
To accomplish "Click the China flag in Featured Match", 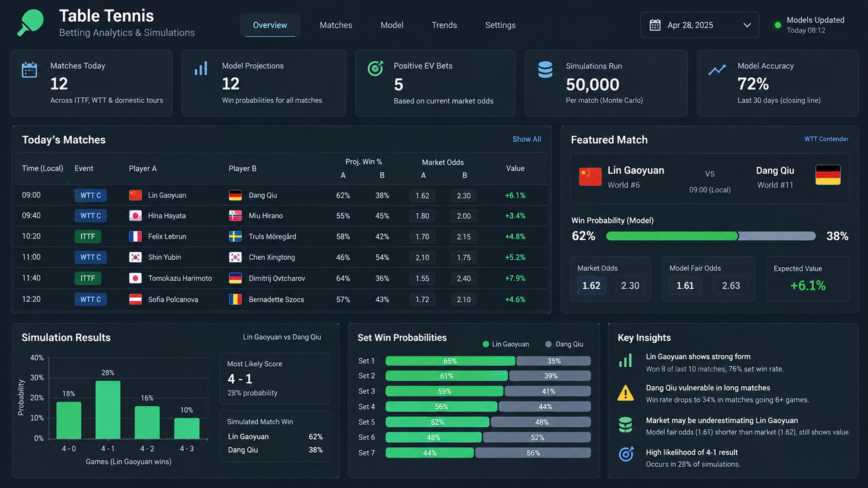I will [x=590, y=177].
